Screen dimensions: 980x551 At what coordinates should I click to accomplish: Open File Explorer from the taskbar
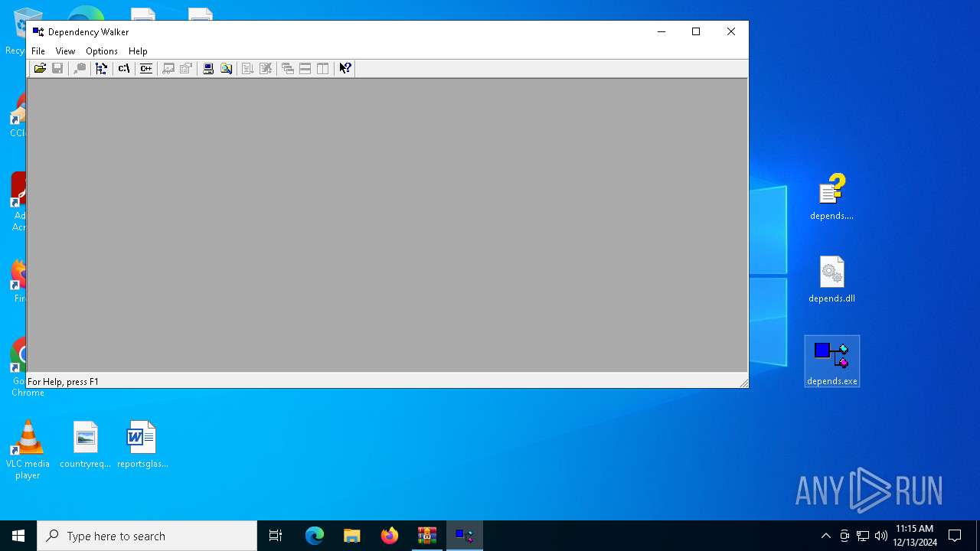(x=352, y=536)
